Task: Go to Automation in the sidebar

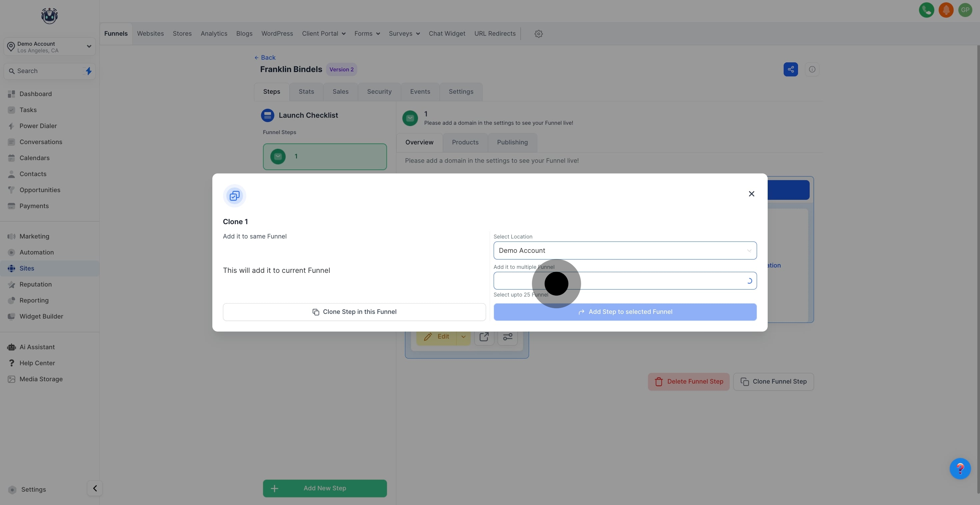Action: click(x=37, y=252)
